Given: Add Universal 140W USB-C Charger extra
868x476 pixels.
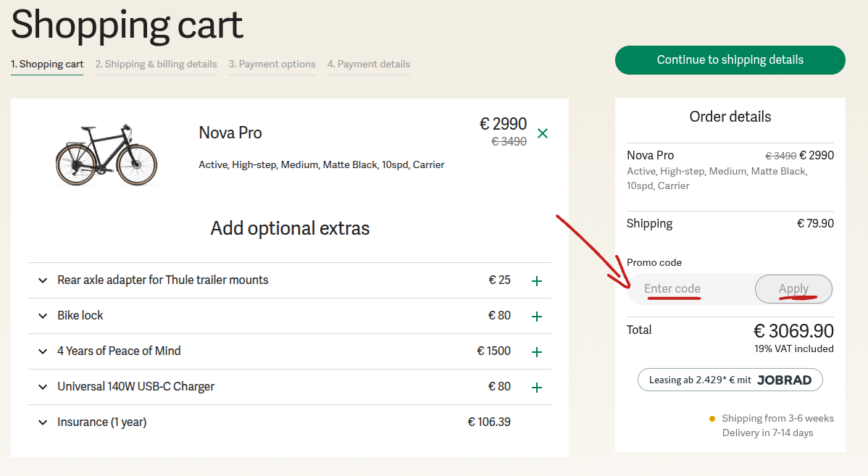Looking at the screenshot, I should tap(537, 388).
